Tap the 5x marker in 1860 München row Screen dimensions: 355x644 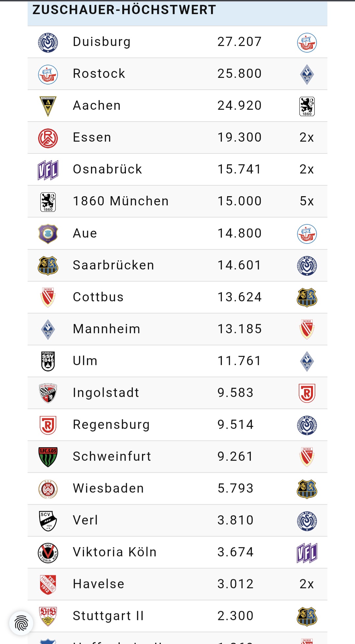pos(307,201)
